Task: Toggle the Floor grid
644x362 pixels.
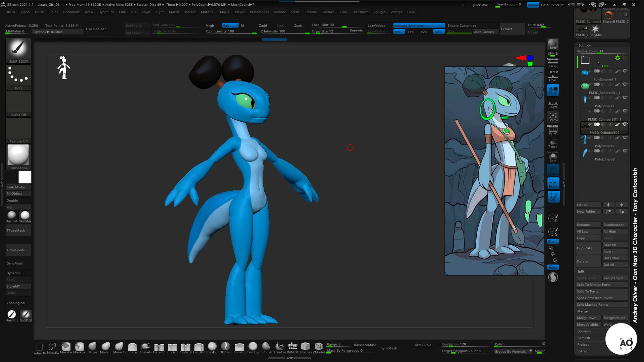Action: pyautogui.click(x=553, y=77)
